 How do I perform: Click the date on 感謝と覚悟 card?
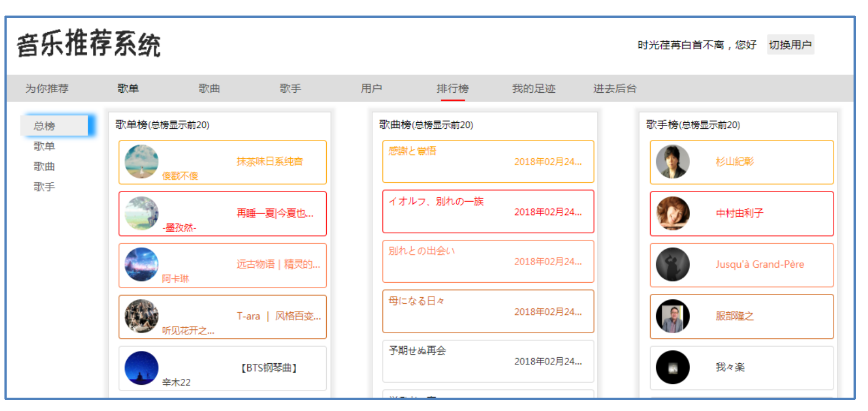[548, 162]
